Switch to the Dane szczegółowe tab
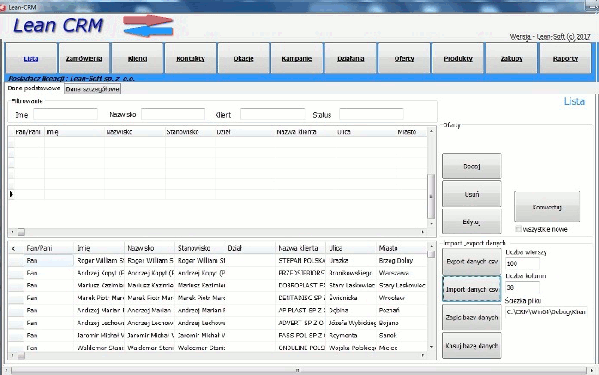599x375 pixels. coord(92,89)
